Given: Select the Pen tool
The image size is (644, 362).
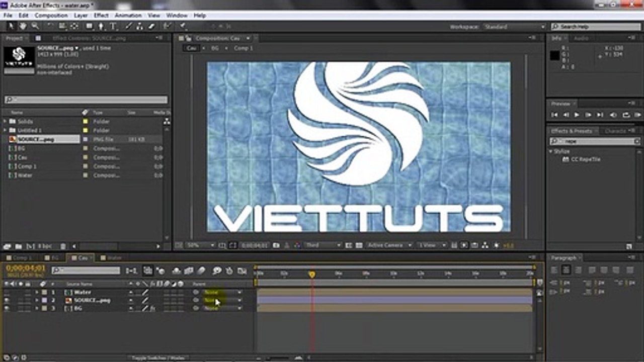Looking at the screenshot, I should tap(101, 26).
